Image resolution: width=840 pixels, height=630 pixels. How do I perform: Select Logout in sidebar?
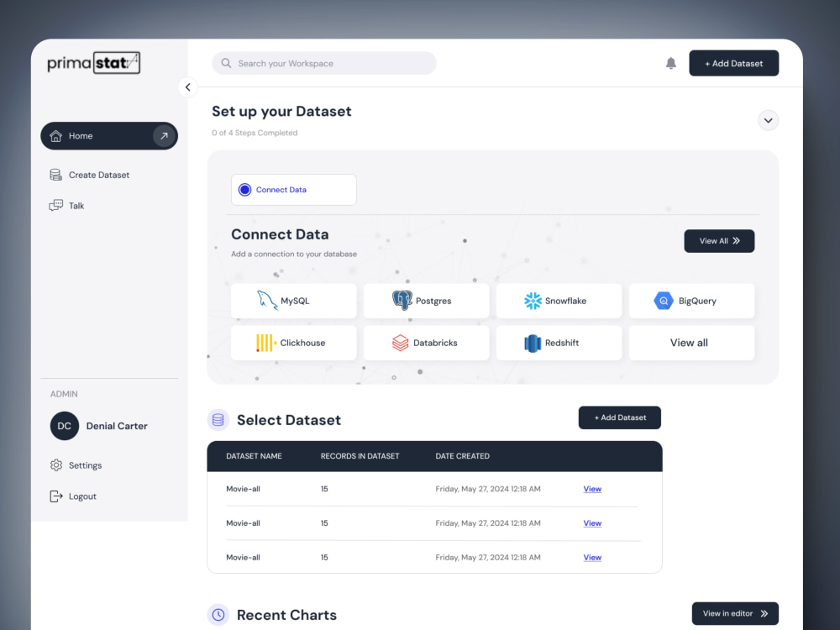tap(73, 496)
